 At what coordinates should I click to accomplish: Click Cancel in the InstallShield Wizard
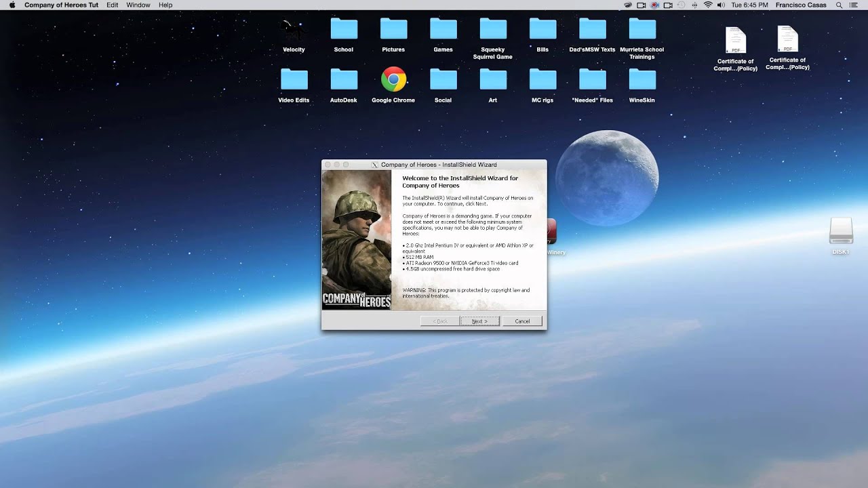[x=522, y=321]
